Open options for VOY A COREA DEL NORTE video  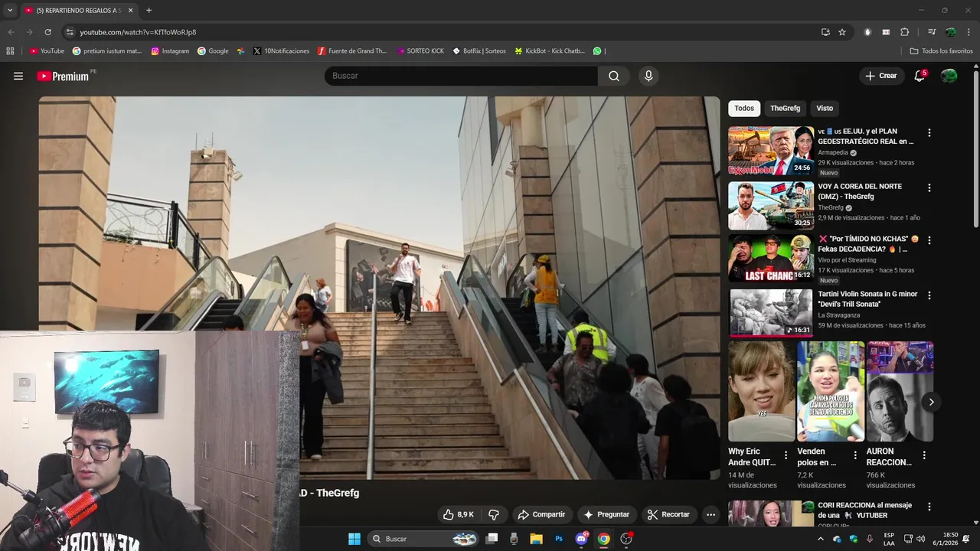[x=929, y=187]
